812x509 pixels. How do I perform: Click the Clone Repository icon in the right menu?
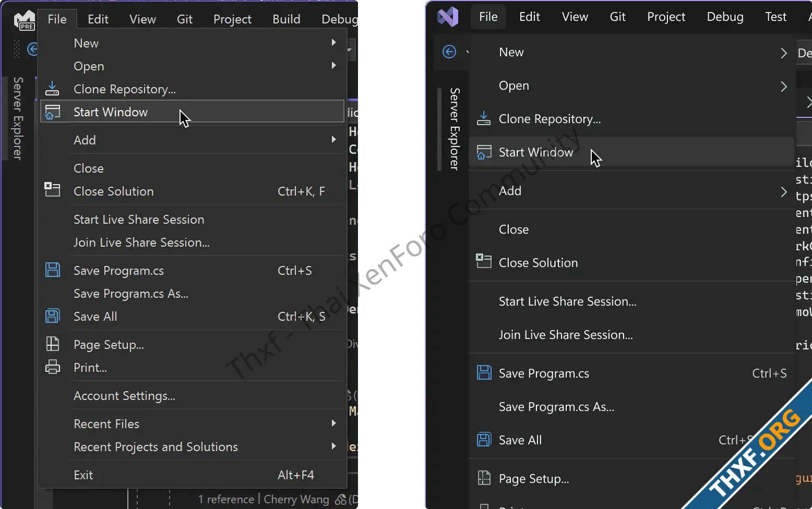484,118
